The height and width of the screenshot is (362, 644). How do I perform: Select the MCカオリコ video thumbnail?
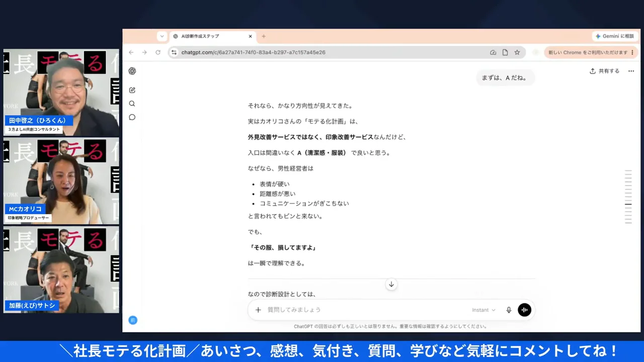tap(61, 181)
